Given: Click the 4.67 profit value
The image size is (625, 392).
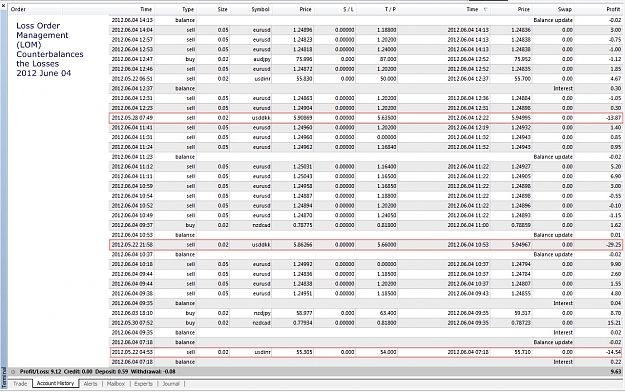Looking at the screenshot, I should pos(616,79).
